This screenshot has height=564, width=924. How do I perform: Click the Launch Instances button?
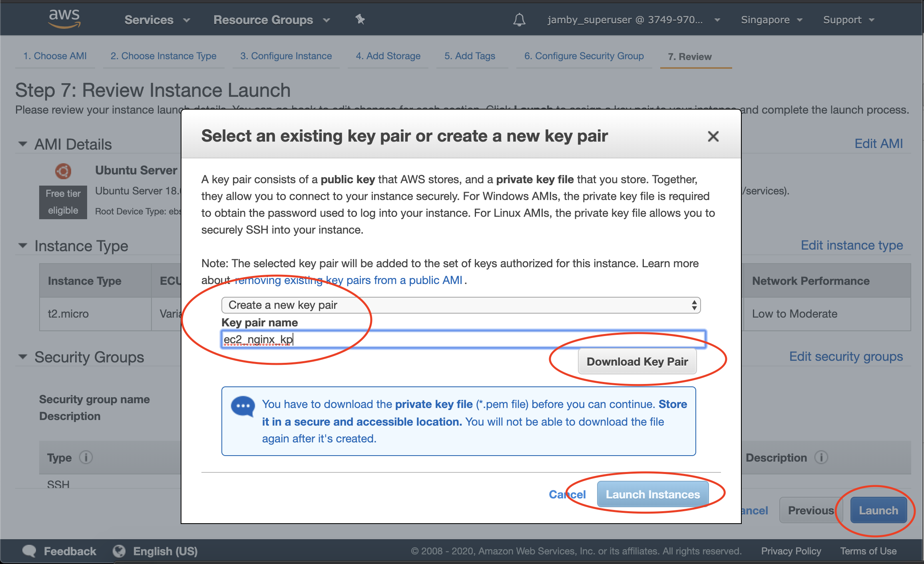[652, 494]
